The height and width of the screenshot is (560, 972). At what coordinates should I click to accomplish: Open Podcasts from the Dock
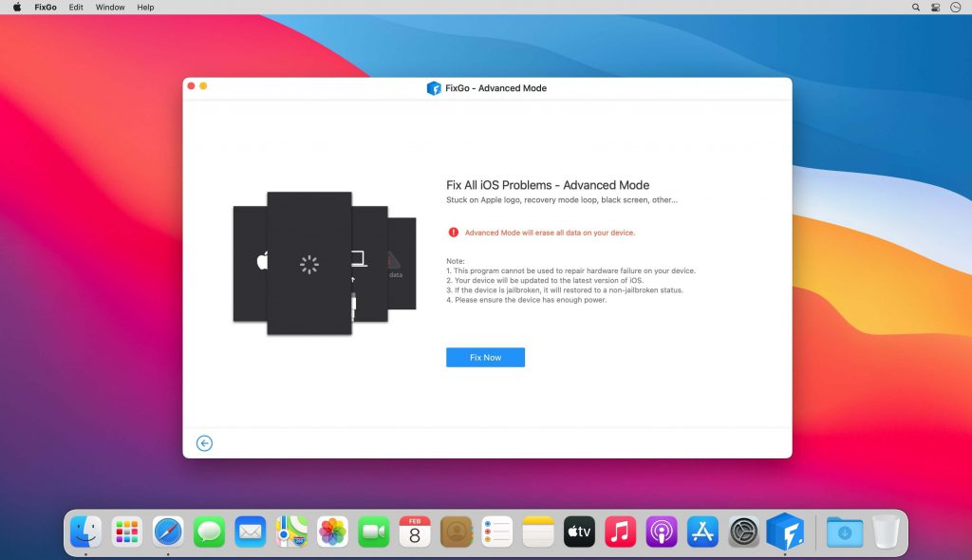click(x=661, y=532)
